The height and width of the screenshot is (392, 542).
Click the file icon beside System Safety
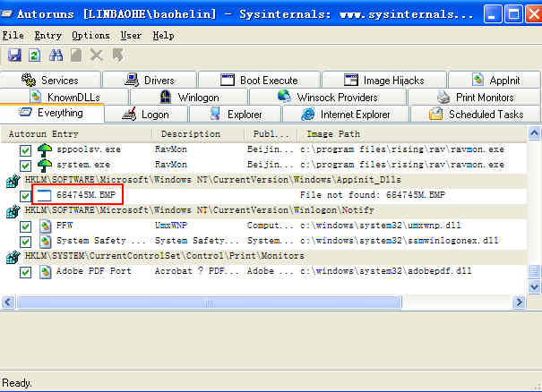pos(45,242)
